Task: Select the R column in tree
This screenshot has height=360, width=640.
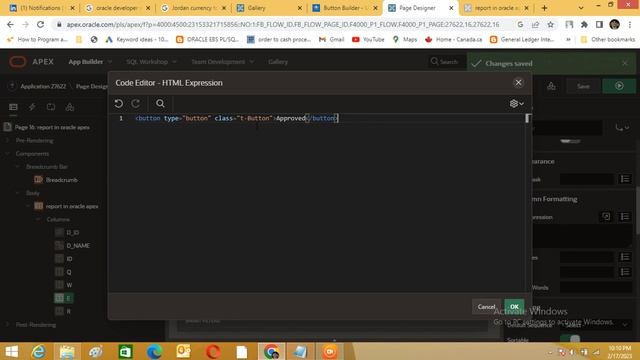Action: tap(68, 311)
